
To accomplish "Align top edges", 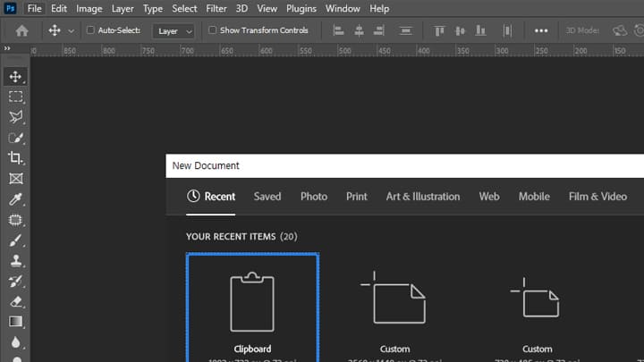I will [439, 30].
